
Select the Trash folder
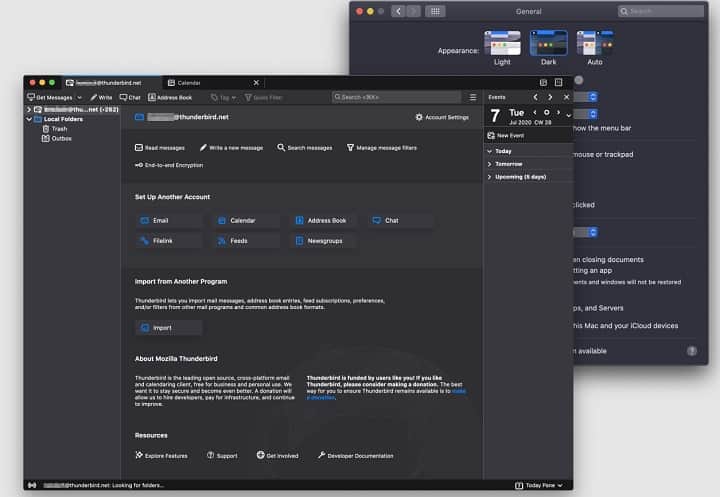point(55,129)
